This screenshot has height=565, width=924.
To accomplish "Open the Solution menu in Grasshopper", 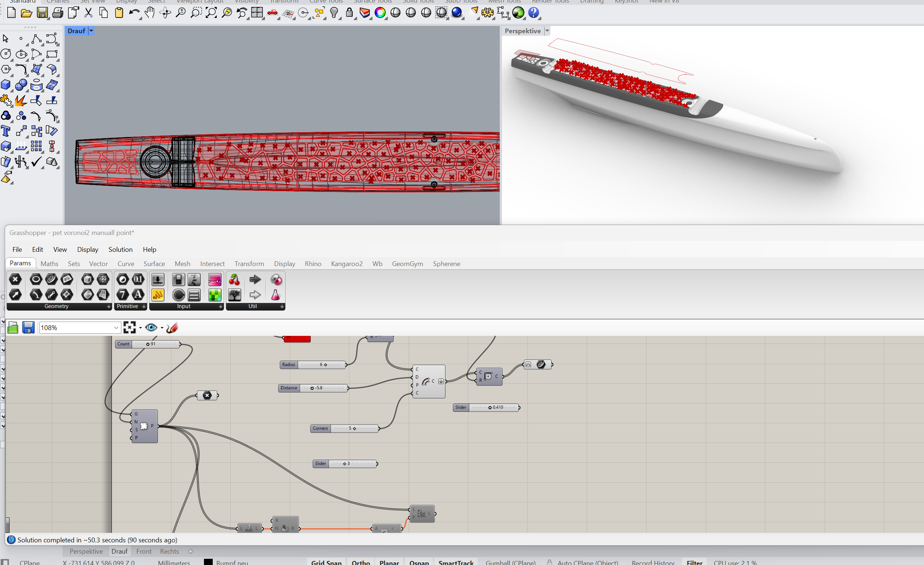I will click(120, 250).
